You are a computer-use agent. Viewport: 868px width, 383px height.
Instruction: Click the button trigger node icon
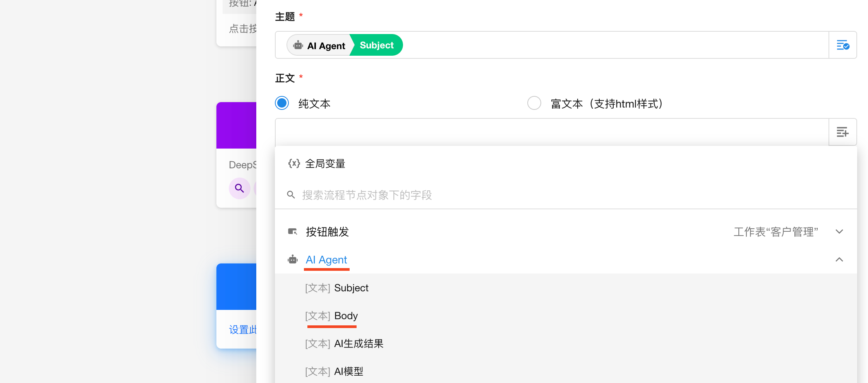(x=293, y=232)
